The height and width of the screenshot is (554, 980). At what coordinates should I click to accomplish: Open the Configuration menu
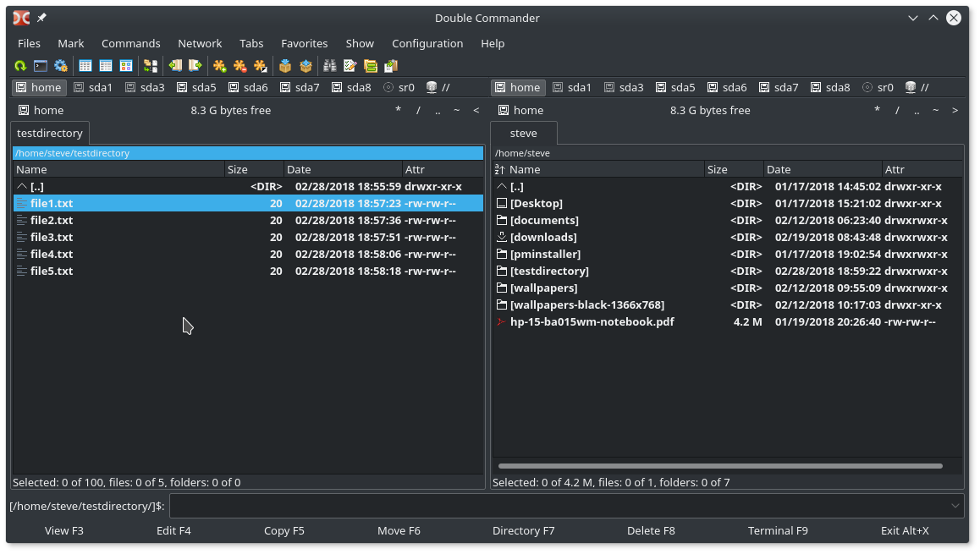coord(427,43)
